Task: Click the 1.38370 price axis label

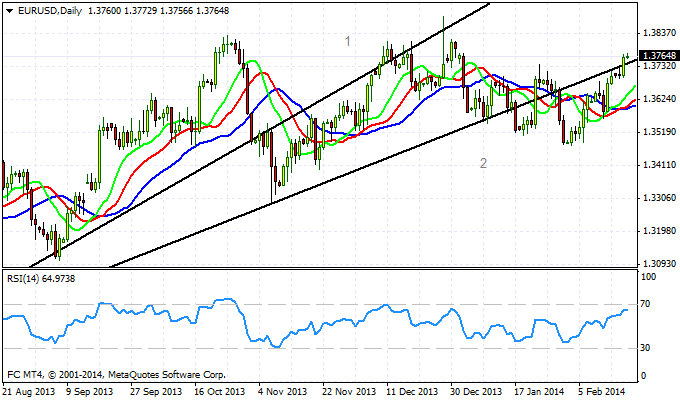Action: [660, 33]
